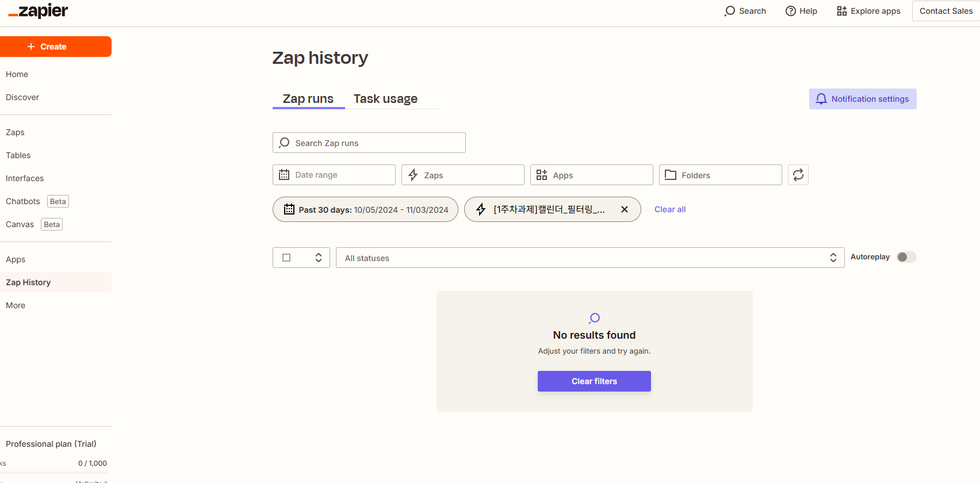Click the task usage progress bar

tap(53, 473)
